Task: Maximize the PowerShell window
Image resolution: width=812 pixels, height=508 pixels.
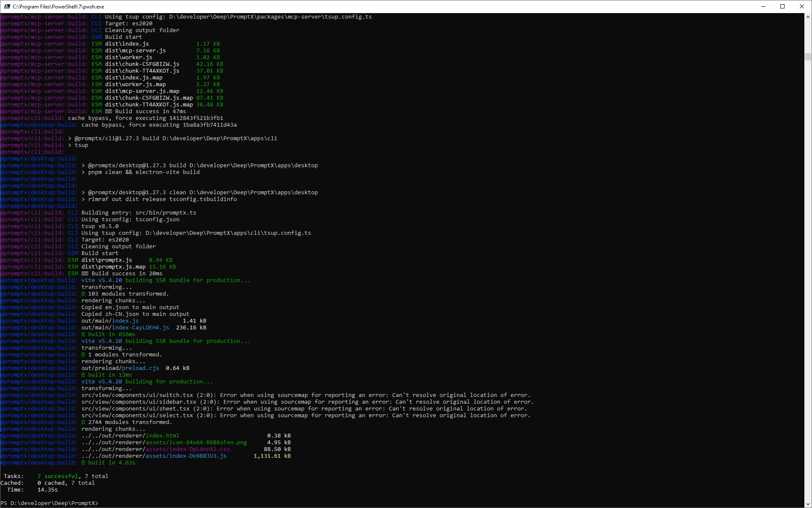Action: coord(782,6)
